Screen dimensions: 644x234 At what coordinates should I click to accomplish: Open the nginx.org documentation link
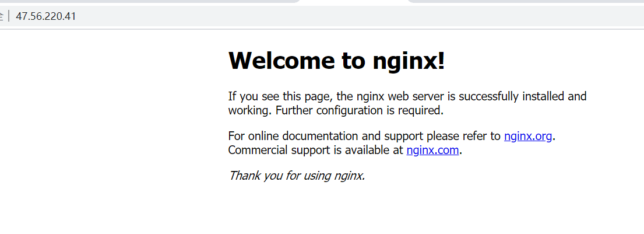[x=528, y=136]
